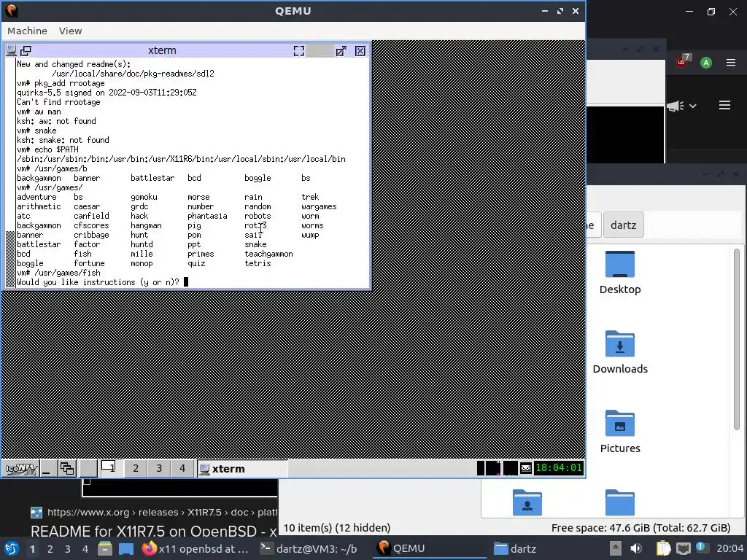This screenshot has height=560, width=747.
Task: Open the Desktop folder in file manager
Action: pyautogui.click(x=620, y=273)
